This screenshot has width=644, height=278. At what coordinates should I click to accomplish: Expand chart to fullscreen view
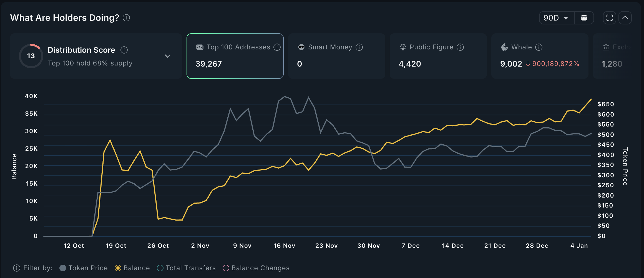610,18
